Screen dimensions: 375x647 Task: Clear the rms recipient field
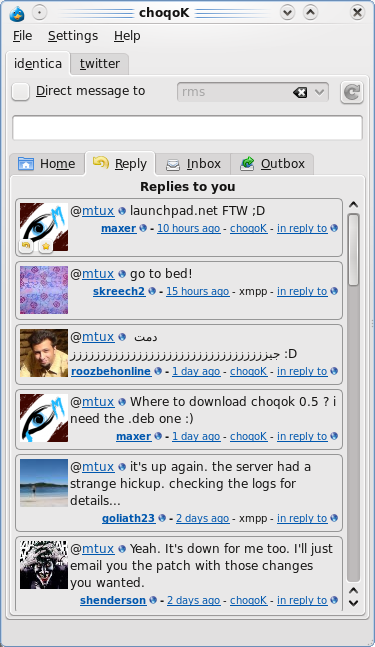300,92
